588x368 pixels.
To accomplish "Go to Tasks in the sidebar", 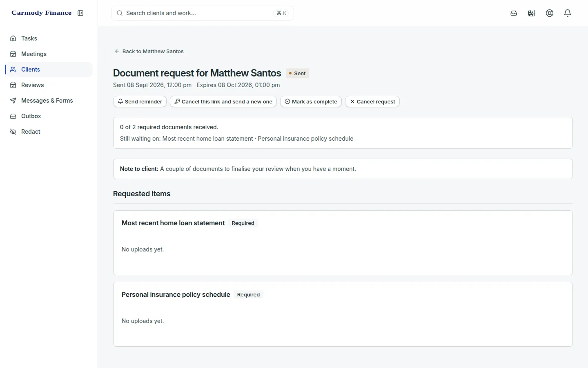I will pos(49,38).
